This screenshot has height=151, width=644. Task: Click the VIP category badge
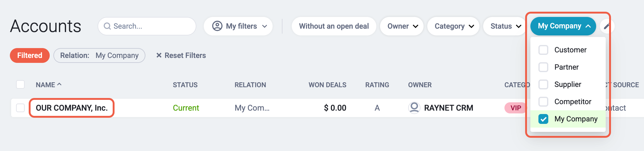[x=516, y=108]
